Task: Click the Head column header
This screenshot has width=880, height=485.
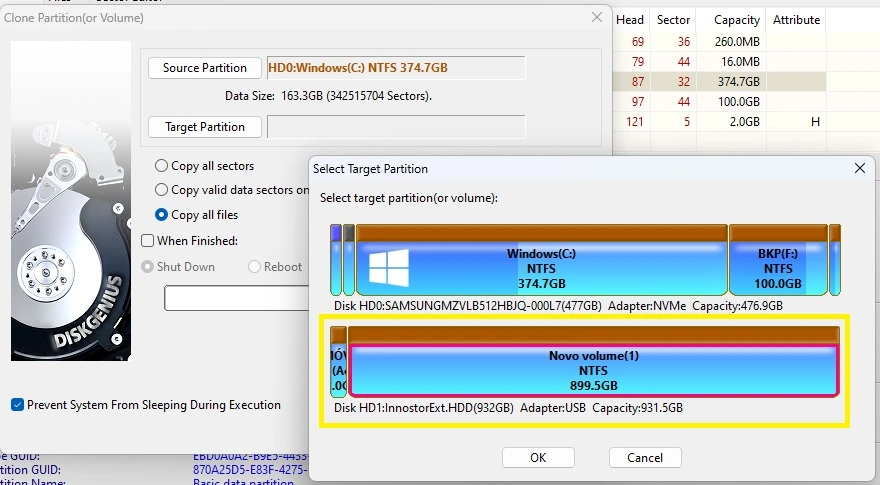Action: point(630,20)
